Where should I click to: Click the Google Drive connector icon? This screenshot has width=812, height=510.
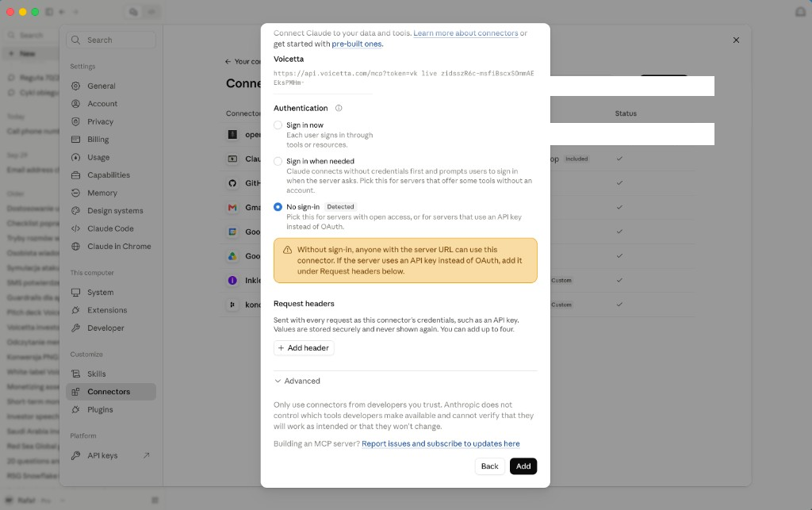232,255
